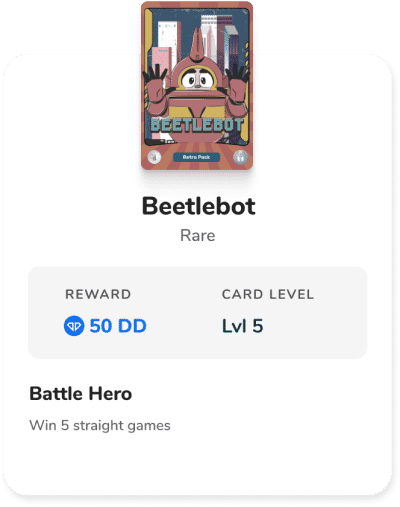Click the 50 DD reward amount
Image resolution: width=400 pixels, height=507 pixels.
pyautogui.click(x=118, y=326)
